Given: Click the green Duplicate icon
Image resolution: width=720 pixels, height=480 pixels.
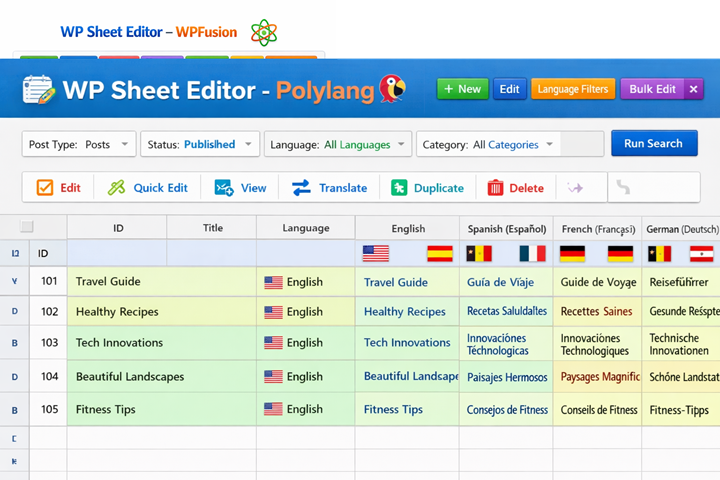Looking at the screenshot, I should tap(399, 188).
